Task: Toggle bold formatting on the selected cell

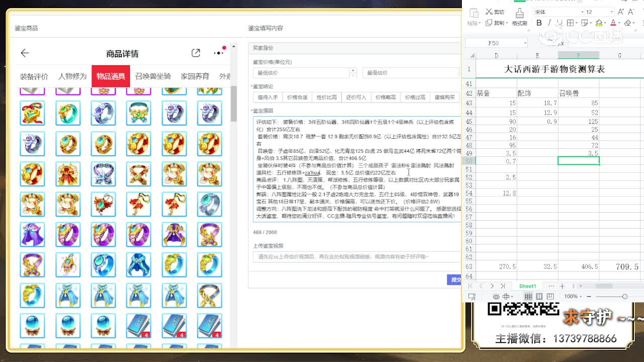Action: (x=539, y=23)
